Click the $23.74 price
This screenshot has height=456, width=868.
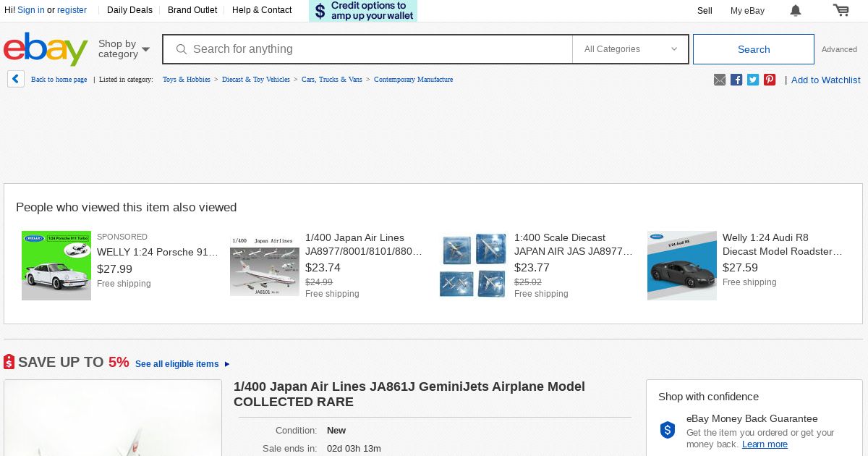[323, 267]
